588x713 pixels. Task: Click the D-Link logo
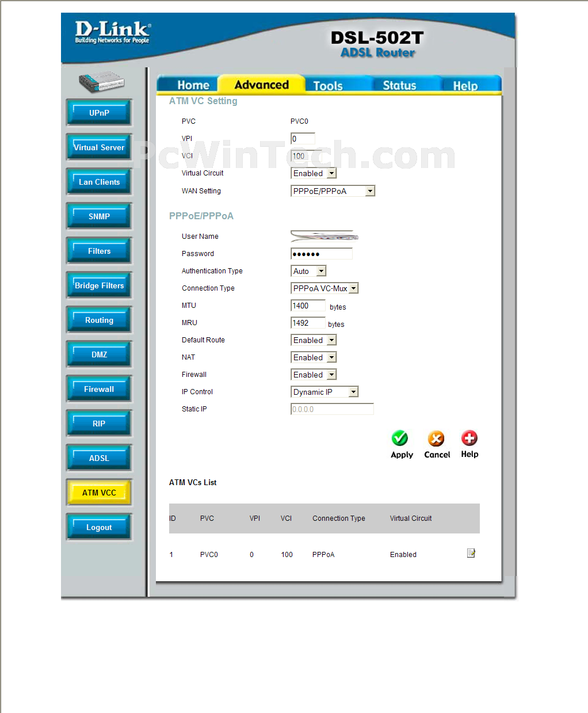pyautogui.click(x=113, y=32)
